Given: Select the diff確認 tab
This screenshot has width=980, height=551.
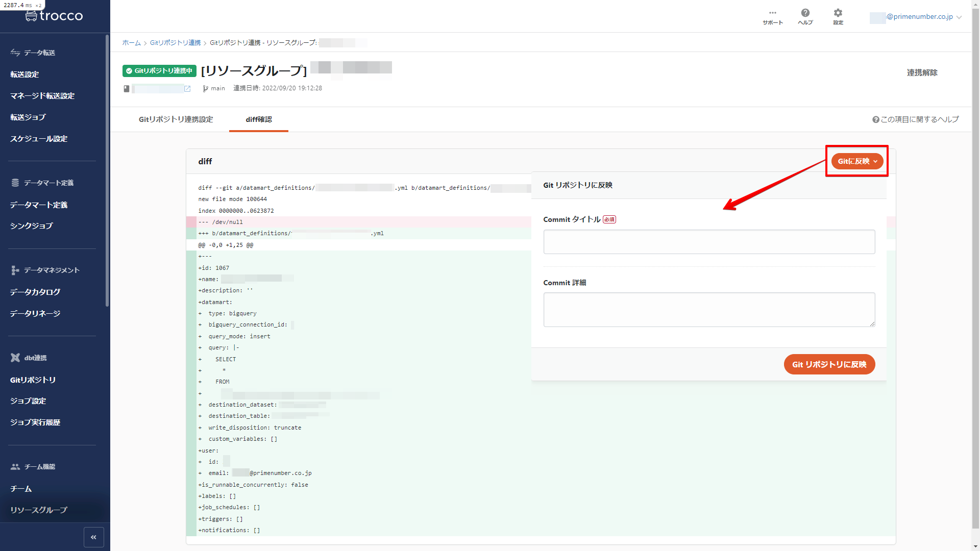Looking at the screenshot, I should [259, 119].
